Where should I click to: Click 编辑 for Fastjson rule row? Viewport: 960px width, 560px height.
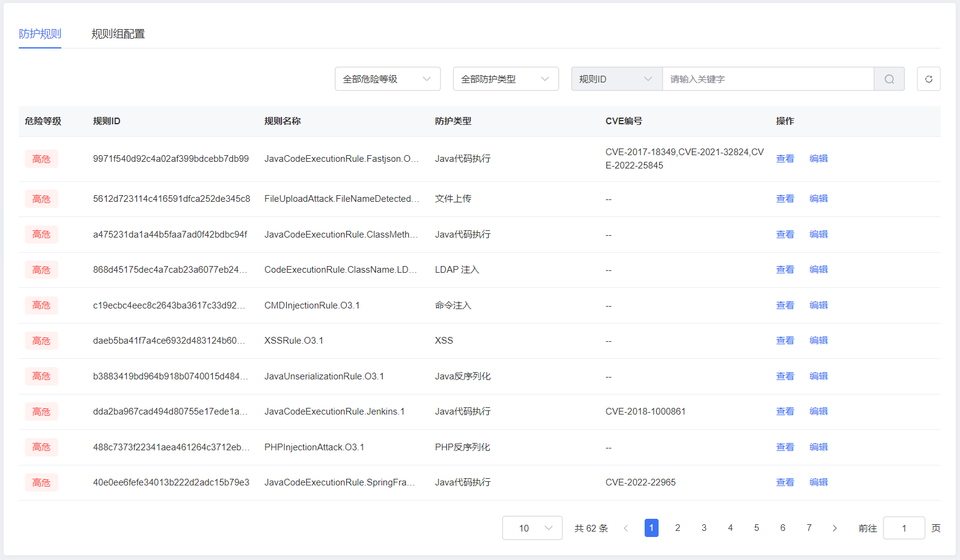point(819,159)
